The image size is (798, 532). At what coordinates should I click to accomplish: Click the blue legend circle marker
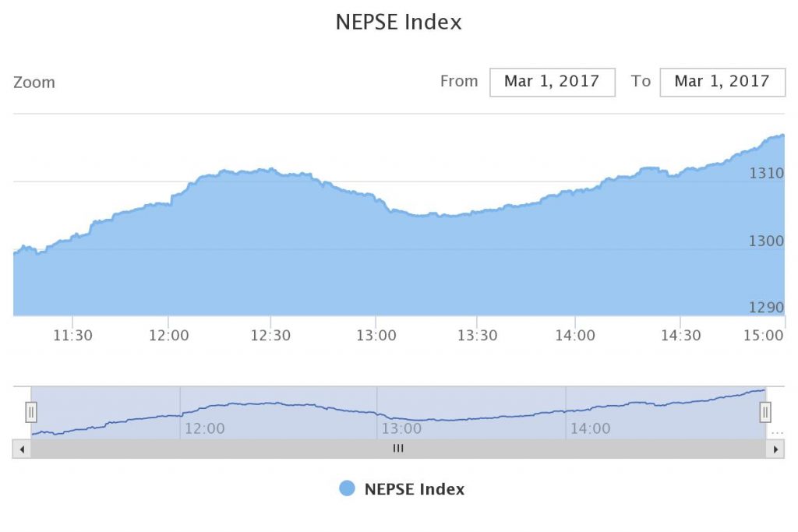point(348,488)
